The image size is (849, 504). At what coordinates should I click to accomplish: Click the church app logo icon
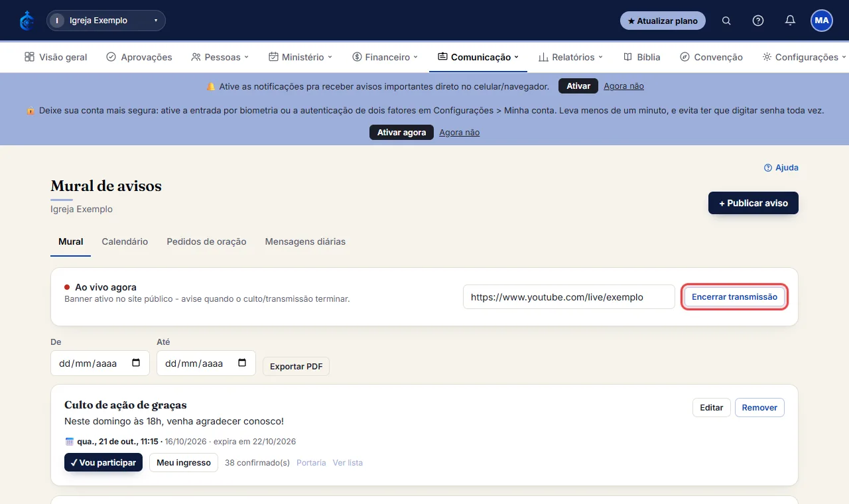(x=27, y=21)
